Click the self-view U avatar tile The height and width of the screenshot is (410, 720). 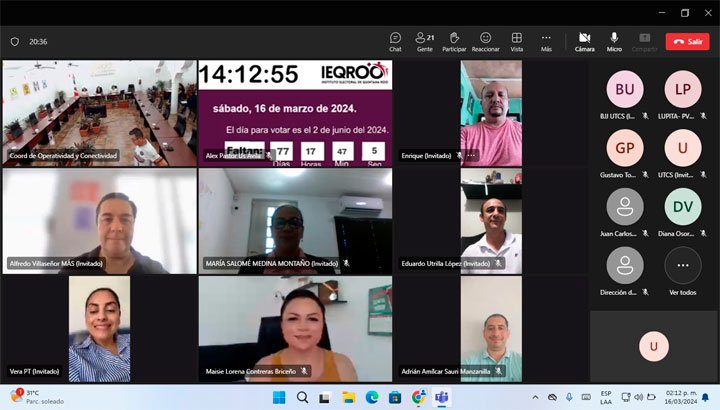coord(653,346)
